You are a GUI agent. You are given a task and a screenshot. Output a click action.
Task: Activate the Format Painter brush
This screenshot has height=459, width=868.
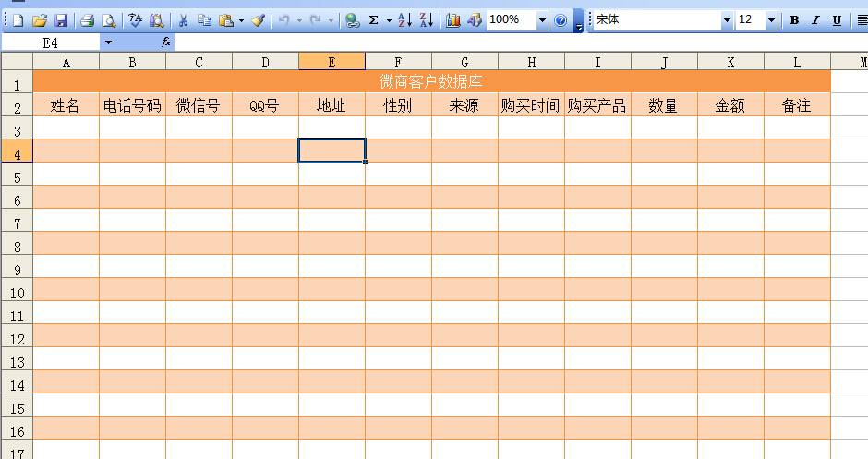coord(258,20)
